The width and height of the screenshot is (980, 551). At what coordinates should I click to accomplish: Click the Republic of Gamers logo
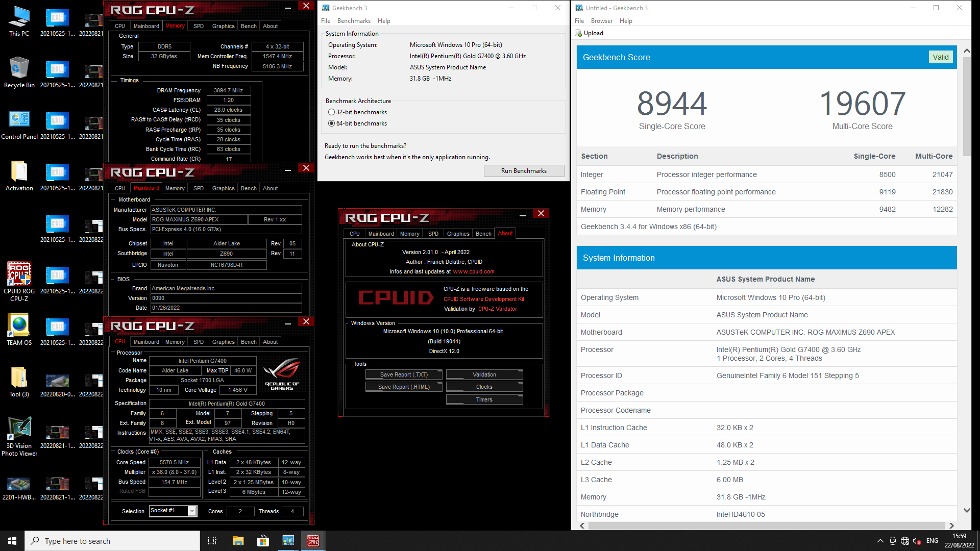282,374
